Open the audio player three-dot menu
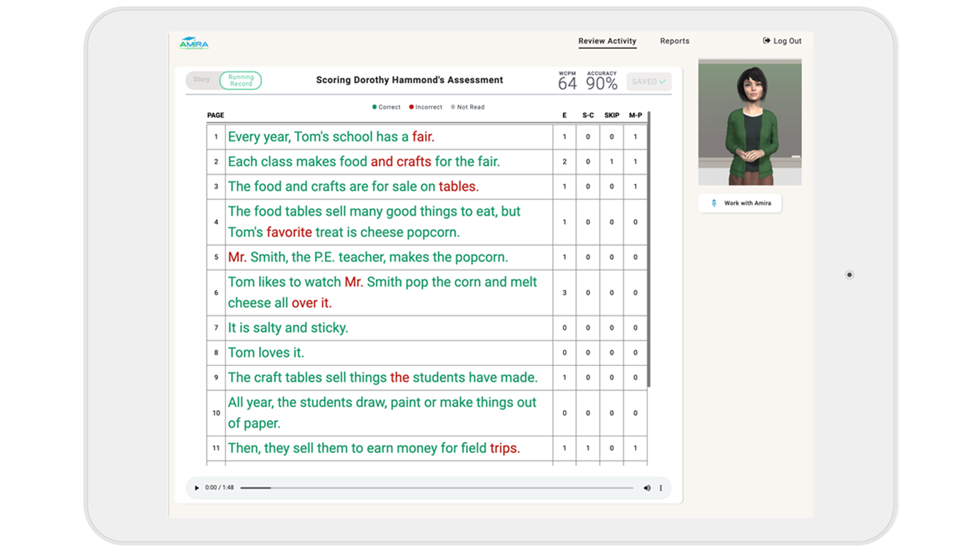Image resolution: width=980 pixels, height=551 pixels. (661, 488)
